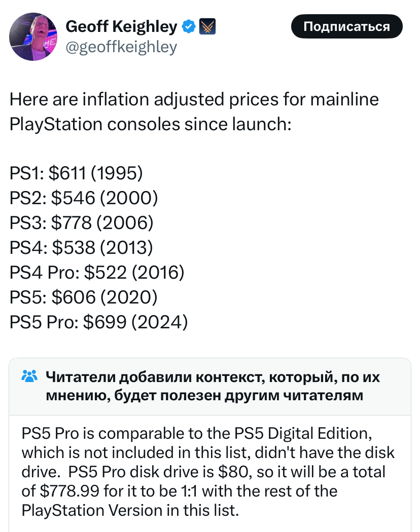Open the @geoffkeighley handle link
The width and height of the screenshot is (420, 532).
tap(121, 47)
